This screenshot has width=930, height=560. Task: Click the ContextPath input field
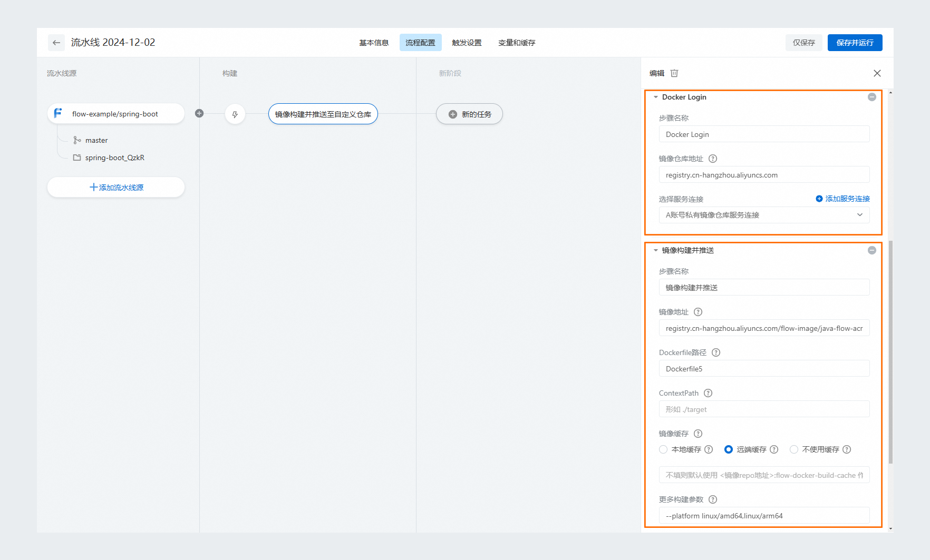(x=764, y=409)
